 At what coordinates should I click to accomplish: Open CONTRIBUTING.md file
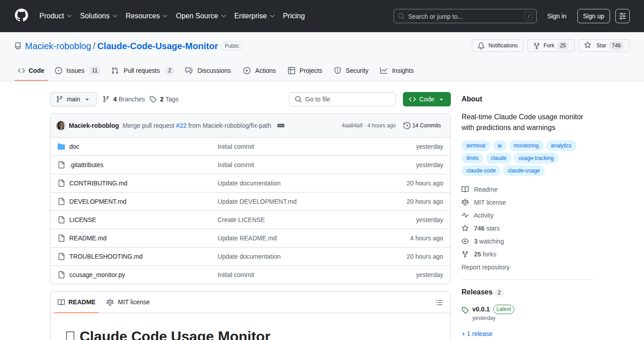tap(98, 183)
